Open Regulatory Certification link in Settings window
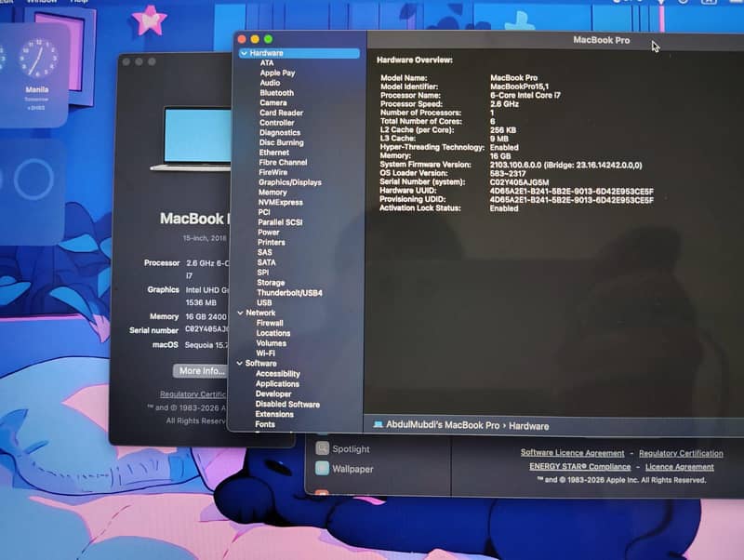 coord(681,454)
